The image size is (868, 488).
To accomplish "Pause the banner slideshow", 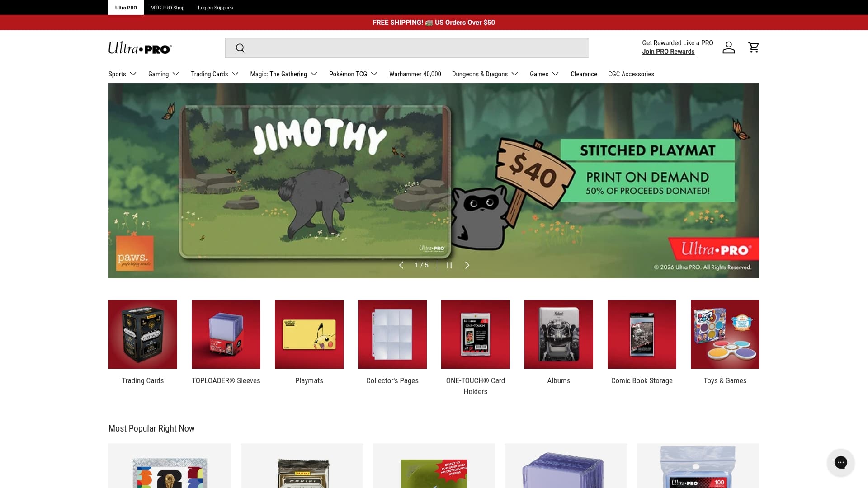I will [x=449, y=265].
